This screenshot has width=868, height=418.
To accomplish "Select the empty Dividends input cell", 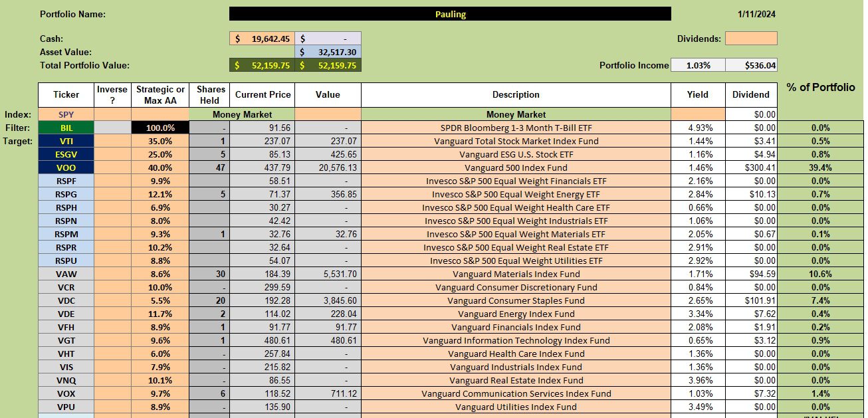I will tap(751, 39).
